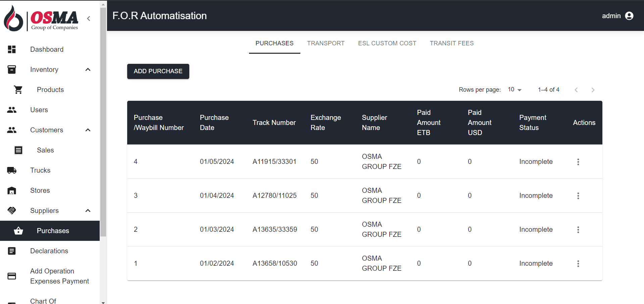Click the Users people icon

coord(12,110)
